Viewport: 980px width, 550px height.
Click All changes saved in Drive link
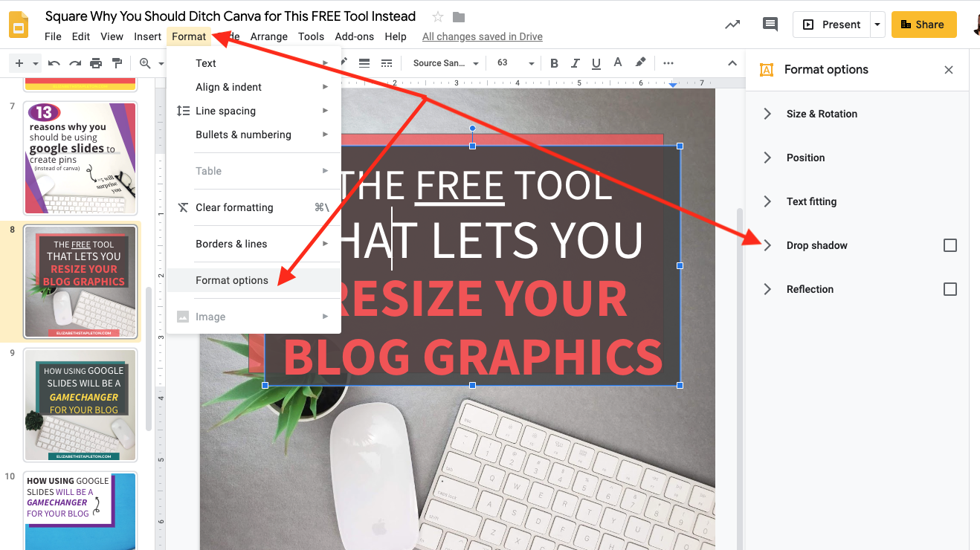tap(483, 36)
